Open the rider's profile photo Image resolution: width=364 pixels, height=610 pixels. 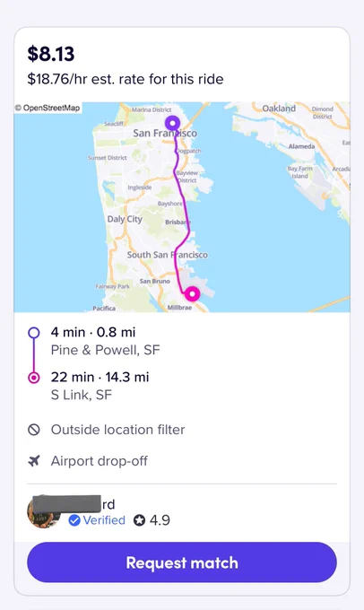(43, 511)
